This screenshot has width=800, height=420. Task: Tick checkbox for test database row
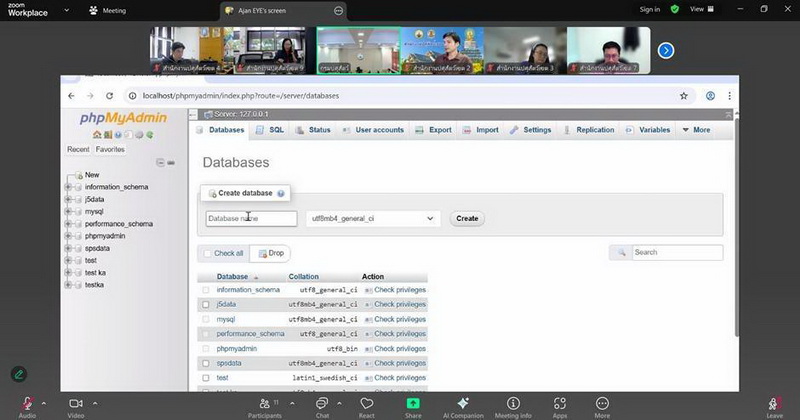[x=206, y=378]
